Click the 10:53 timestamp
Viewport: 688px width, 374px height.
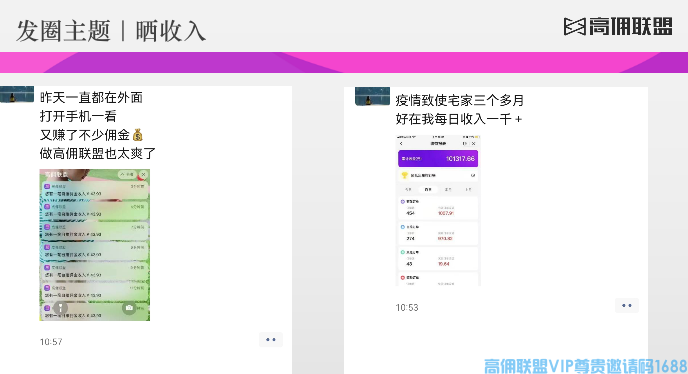[407, 308]
